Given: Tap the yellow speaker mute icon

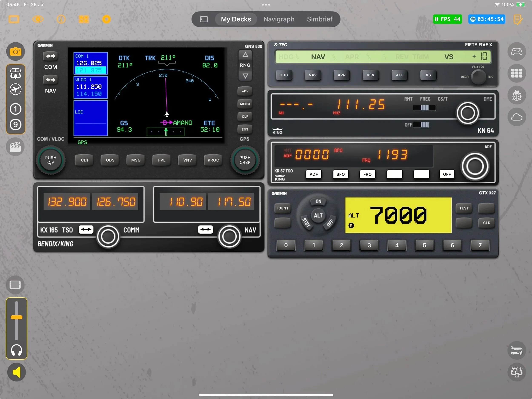Looking at the screenshot, I should pyautogui.click(x=16, y=372).
